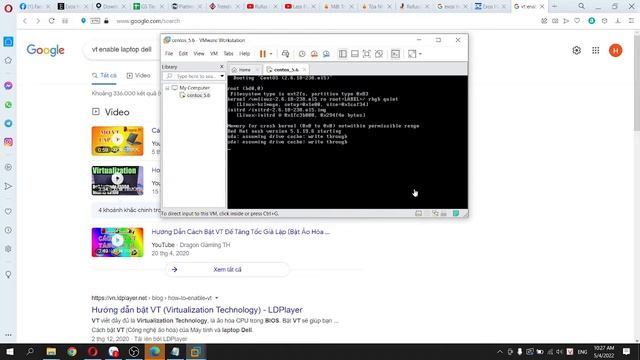Close the VMware Library panel
The width and height of the screenshot is (640, 360).
click(x=222, y=67)
